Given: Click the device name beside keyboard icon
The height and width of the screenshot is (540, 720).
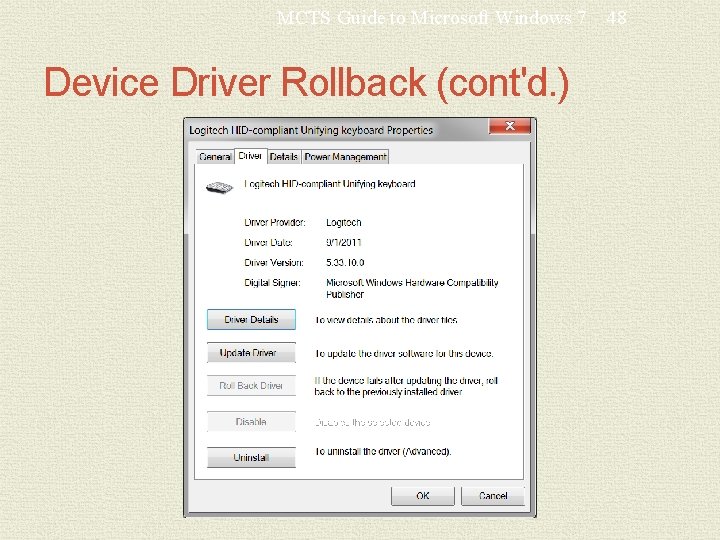Looking at the screenshot, I should tap(330, 184).
